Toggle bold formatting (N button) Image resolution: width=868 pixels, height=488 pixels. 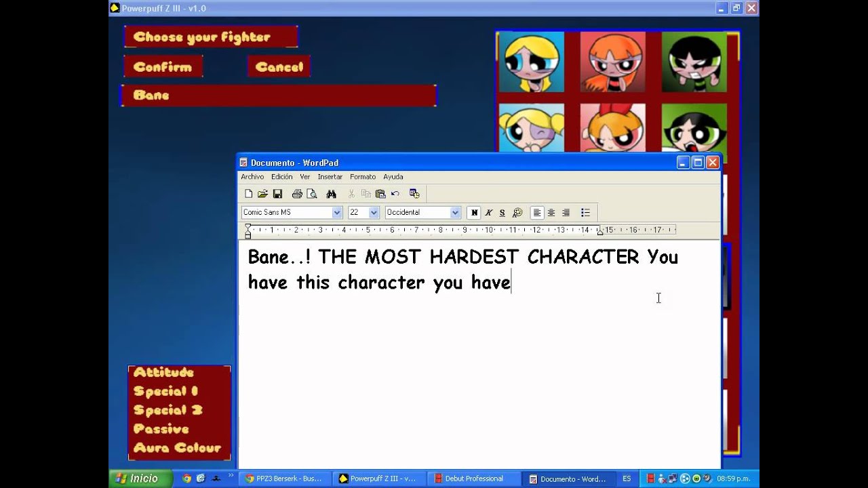[x=474, y=213]
